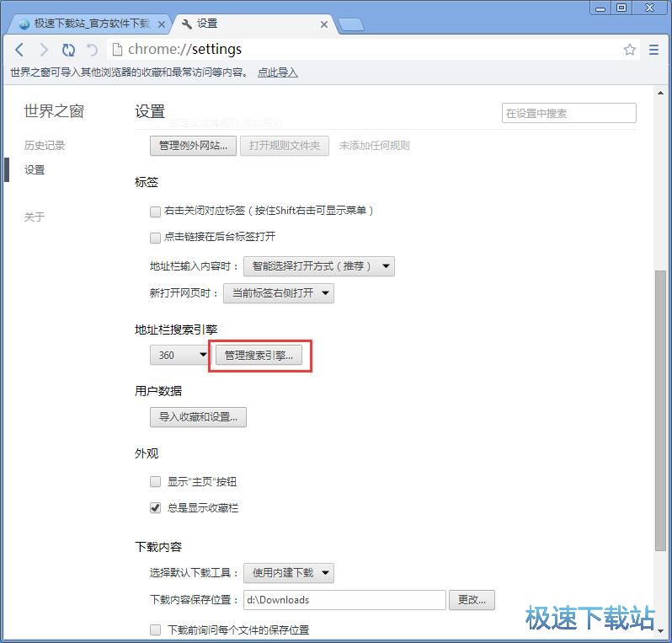Click the d:\Downloads path field
Screen dimensions: 672x643
tap(344, 600)
